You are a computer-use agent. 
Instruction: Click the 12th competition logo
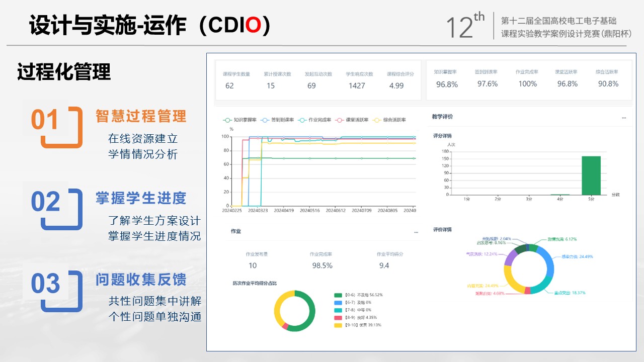click(465, 26)
